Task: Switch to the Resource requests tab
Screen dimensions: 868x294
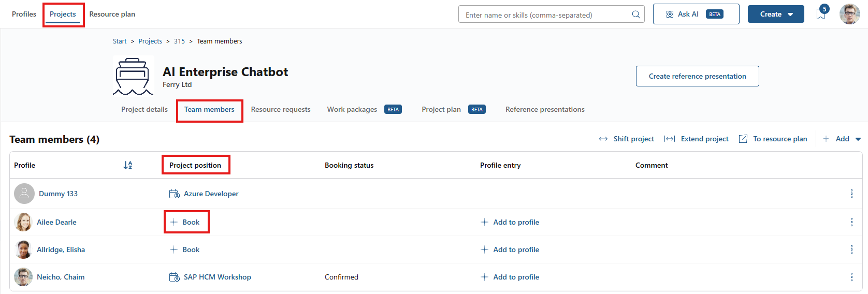Action: pos(281,109)
